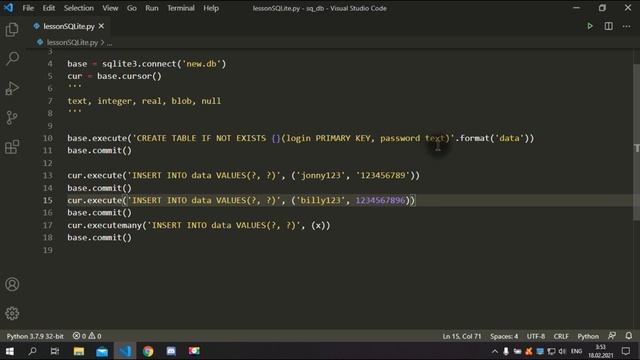Open the Accounts menu icon
The width and height of the screenshot is (640, 360).
point(12,284)
